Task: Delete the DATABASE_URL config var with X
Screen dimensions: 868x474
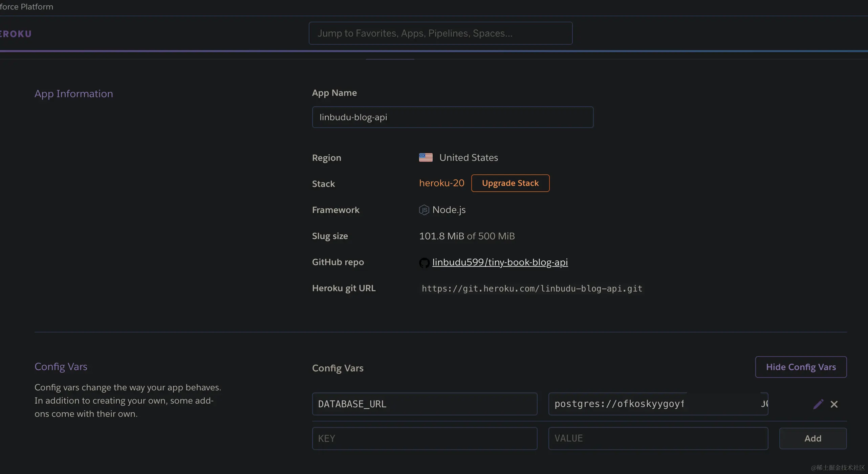Action: [x=834, y=404]
